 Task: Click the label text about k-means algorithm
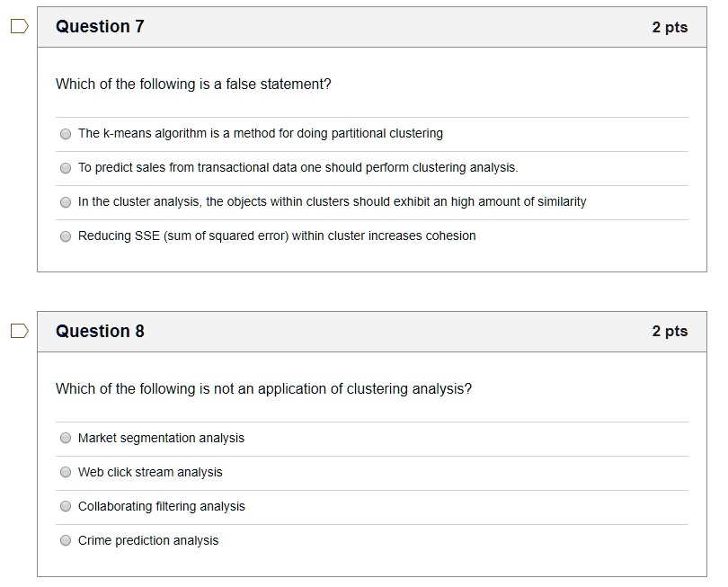coord(261,133)
